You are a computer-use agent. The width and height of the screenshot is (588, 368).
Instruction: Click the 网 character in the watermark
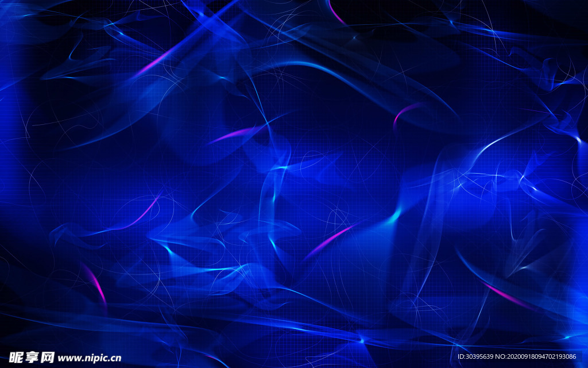[47, 357]
